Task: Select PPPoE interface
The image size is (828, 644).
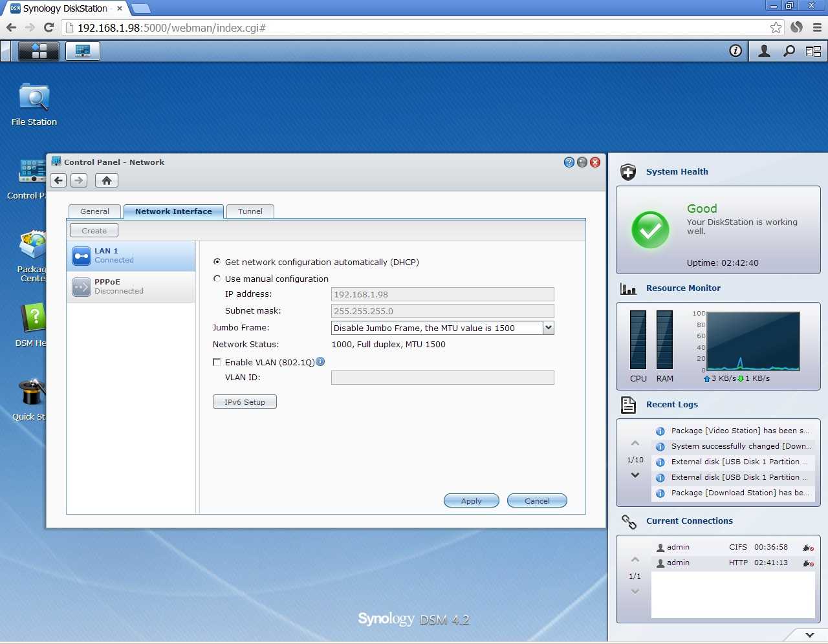Action: (131, 286)
